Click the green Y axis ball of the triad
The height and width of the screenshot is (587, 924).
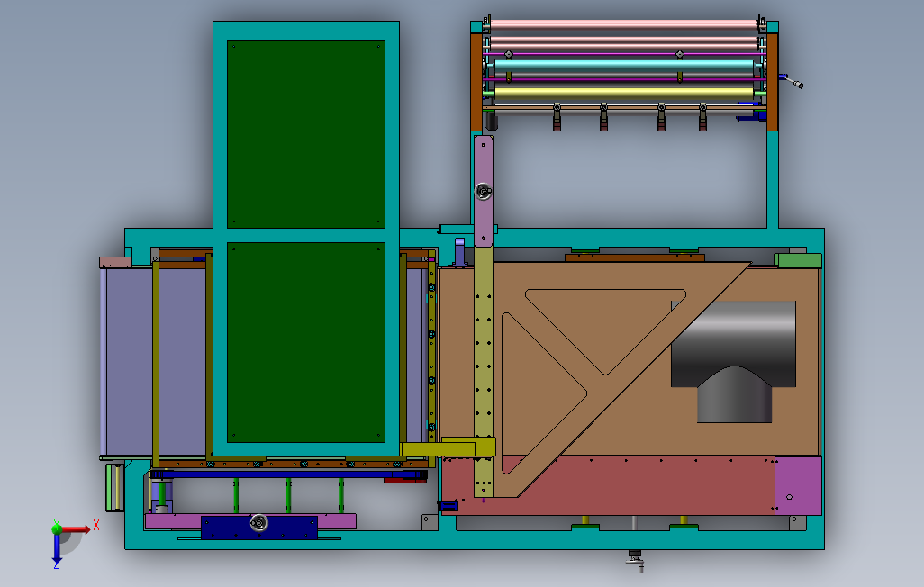pyautogui.click(x=57, y=528)
